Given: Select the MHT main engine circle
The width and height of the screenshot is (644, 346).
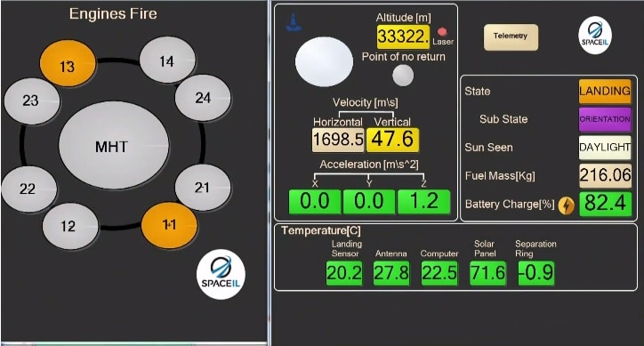Looking at the screenshot, I should [114, 146].
